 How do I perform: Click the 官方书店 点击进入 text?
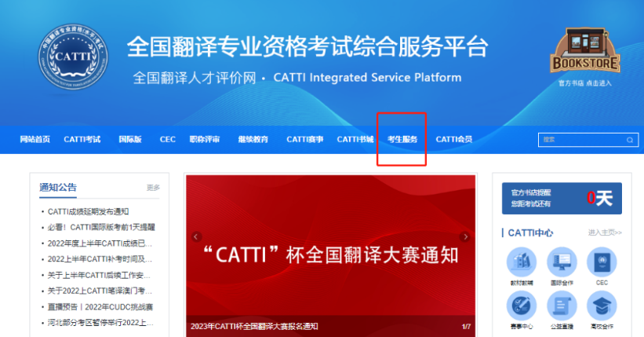(585, 83)
